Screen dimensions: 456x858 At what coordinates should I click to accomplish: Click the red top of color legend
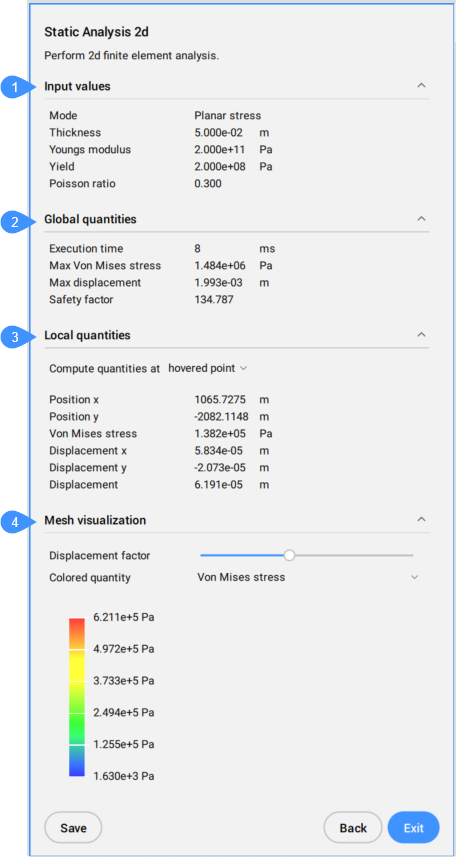click(77, 625)
